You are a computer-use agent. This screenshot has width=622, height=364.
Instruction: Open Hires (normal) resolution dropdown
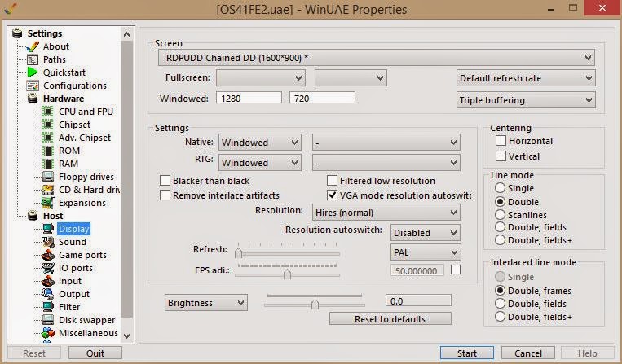point(386,213)
